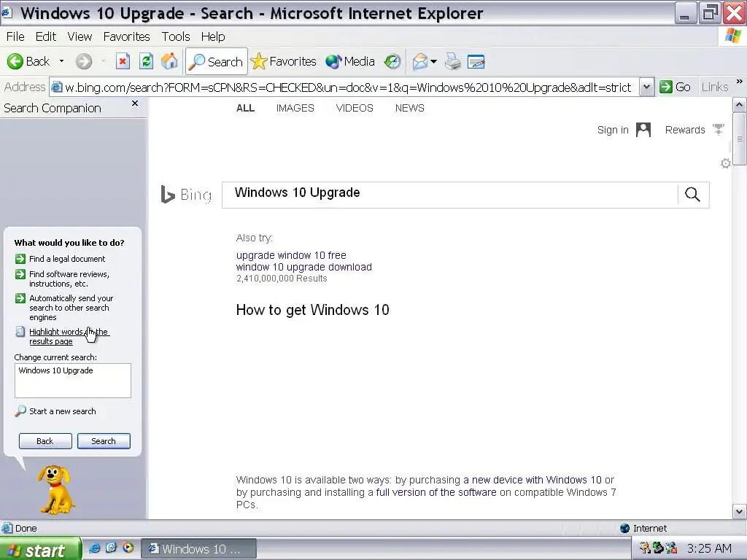This screenshot has height=560, width=747.
Task: Print the page using printer icon
Action: click(452, 61)
